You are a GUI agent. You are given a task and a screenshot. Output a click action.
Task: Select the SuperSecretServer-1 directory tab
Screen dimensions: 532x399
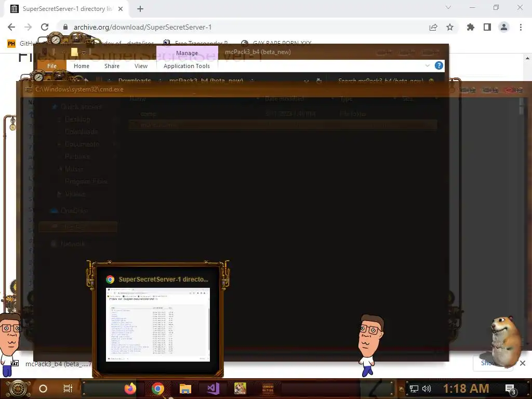tap(66, 9)
